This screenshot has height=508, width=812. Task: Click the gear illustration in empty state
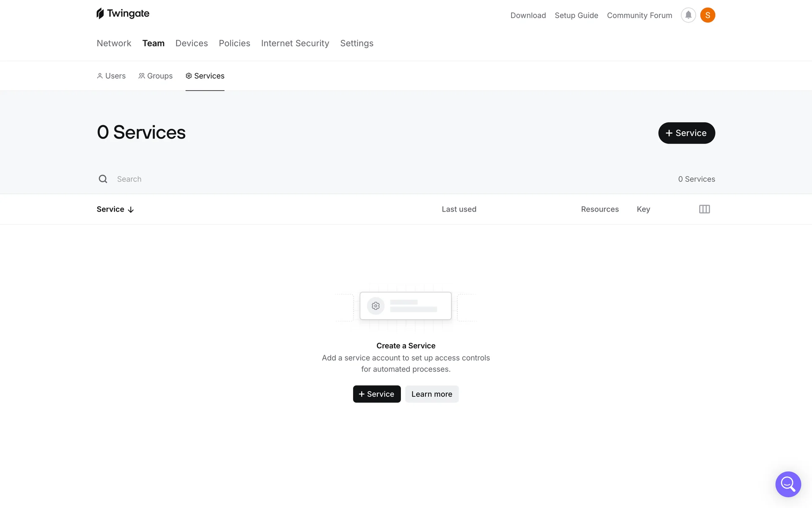(x=376, y=306)
